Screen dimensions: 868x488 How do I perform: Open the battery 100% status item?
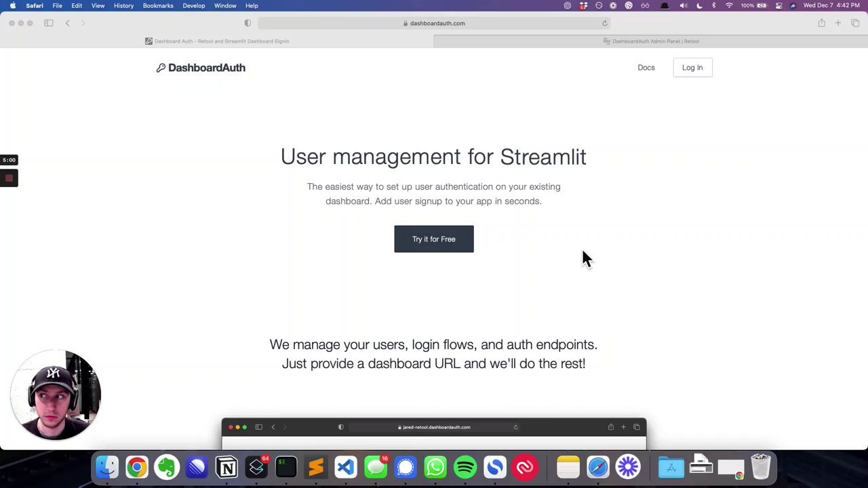tap(755, 5)
